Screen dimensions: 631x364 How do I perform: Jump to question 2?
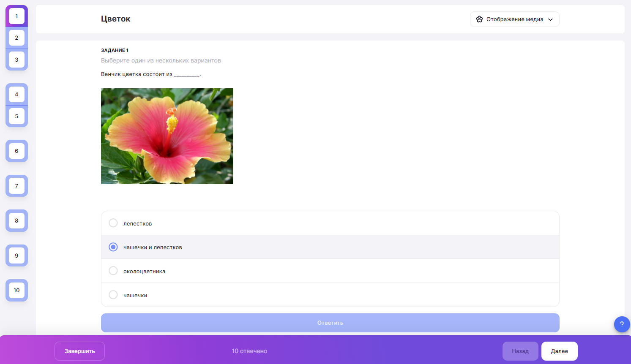(x=16, y=38)
